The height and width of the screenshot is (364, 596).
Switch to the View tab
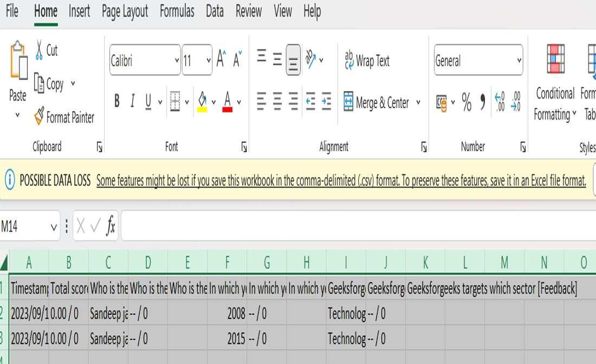282,11
